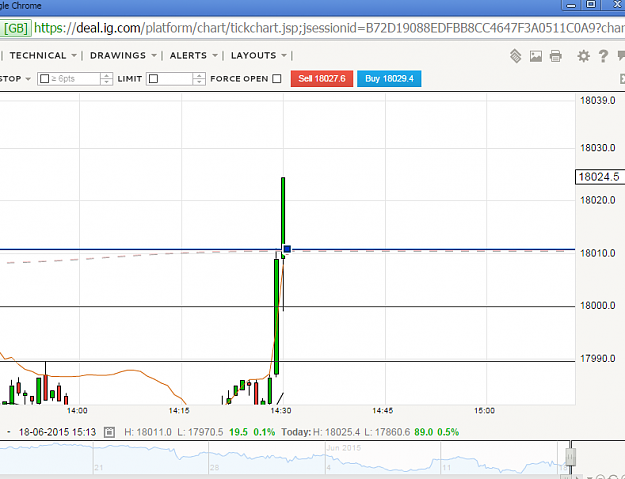Enable the STOP checkbox

pyautogui.click(x=45, y=79)
